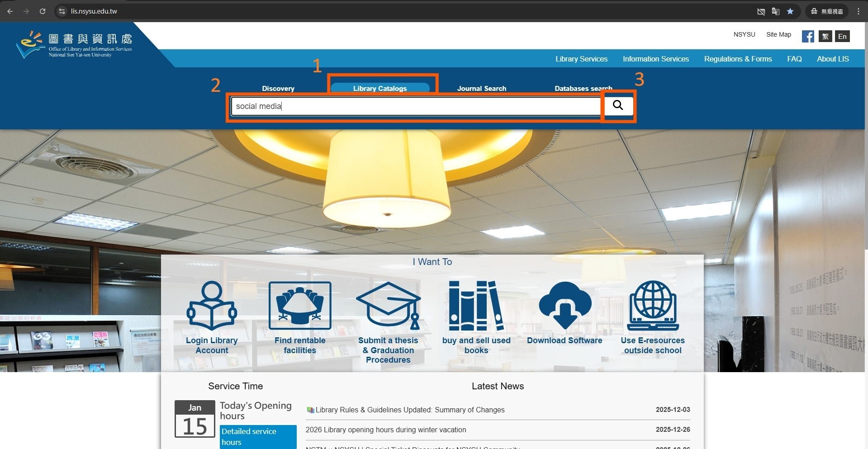This screenshot has width=868, height=449.
Task: Click the social media search input field
Action: click(x=415, y=106)
